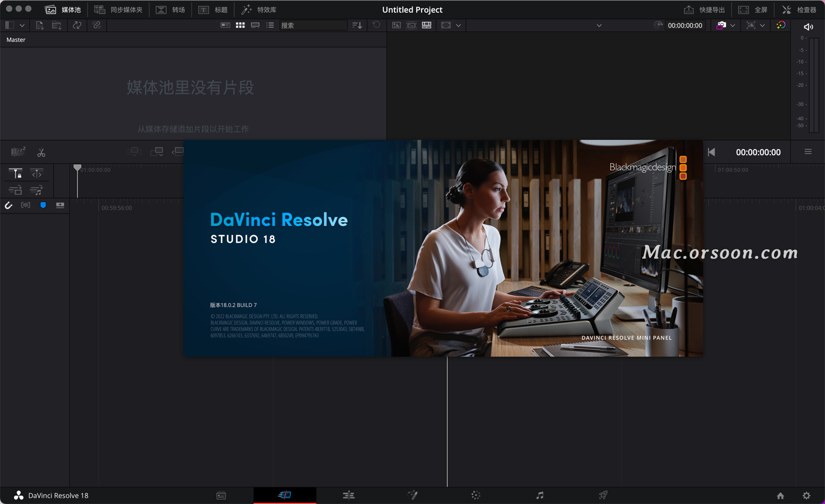Enable the locked playhead timeline mode

coord(15,174)
